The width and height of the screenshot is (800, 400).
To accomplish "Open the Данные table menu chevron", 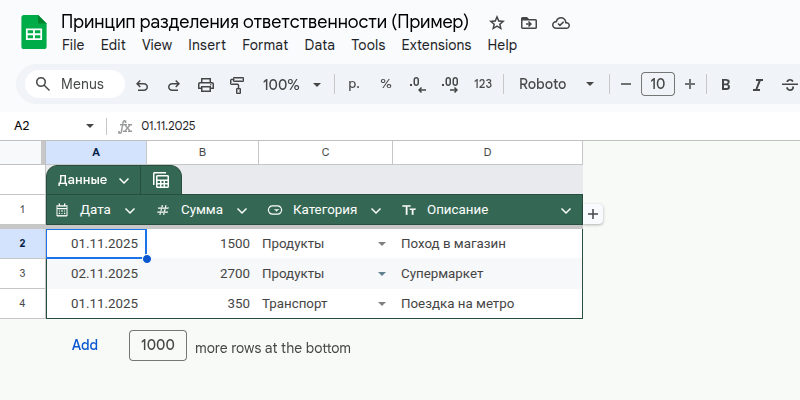I will pyautogui.click(x=124, y=181).
